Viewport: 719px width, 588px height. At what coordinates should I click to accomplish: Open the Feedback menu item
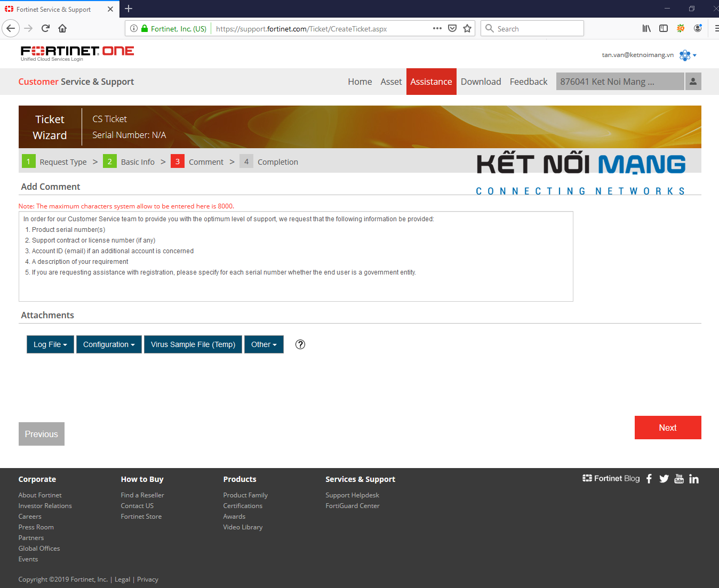pyautogui.click(x=529, y=82)
